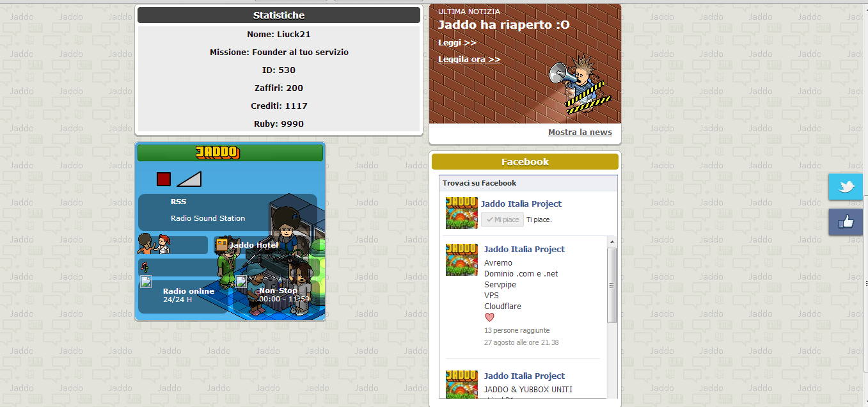Click the Crediti: 1117 value
This screenshot has height=407, width=868.
point(279,106)
